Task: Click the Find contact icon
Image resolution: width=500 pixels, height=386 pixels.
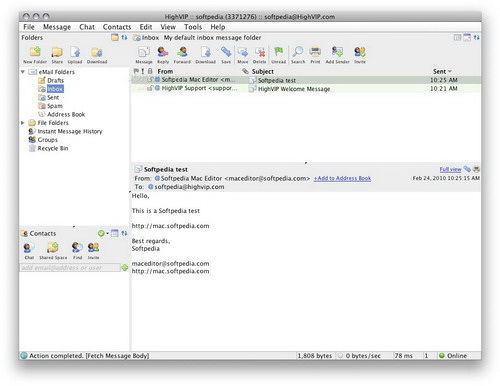Action: (x=77, y=248)
